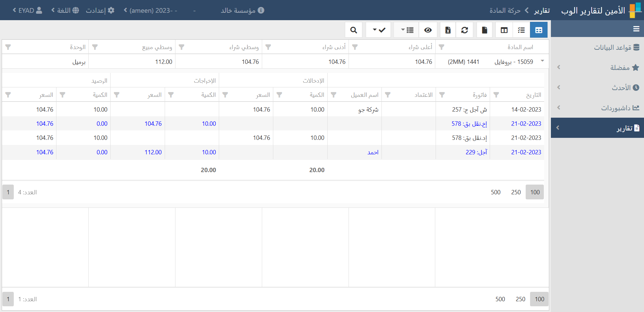Set page size to 250 in upper pager

pos(516,192)
